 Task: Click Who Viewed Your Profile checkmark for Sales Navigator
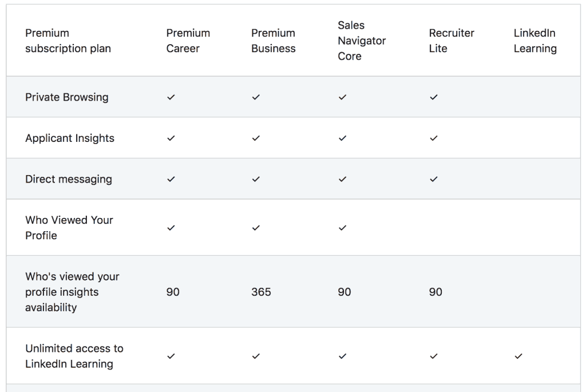(342, 228)
